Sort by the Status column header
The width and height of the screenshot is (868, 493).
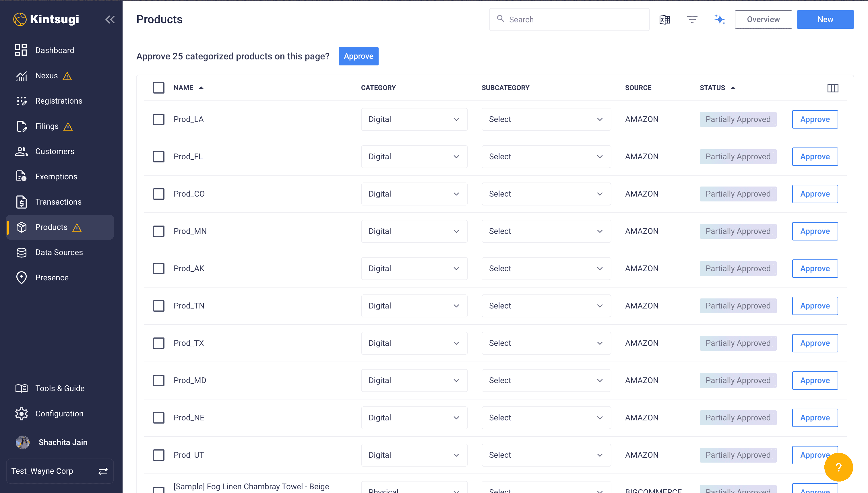[x=712, y=88]
